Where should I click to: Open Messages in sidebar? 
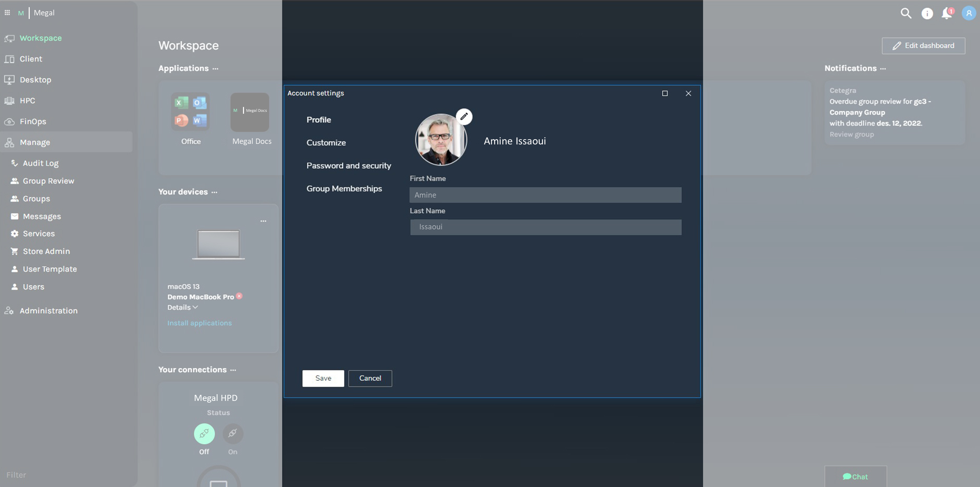click(x=41, y=216)
